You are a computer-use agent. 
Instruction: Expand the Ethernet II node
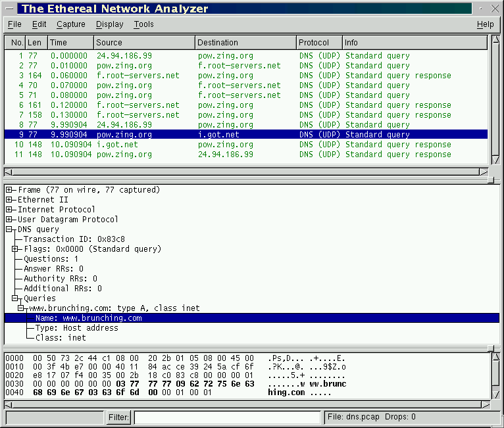pos(9,200)
